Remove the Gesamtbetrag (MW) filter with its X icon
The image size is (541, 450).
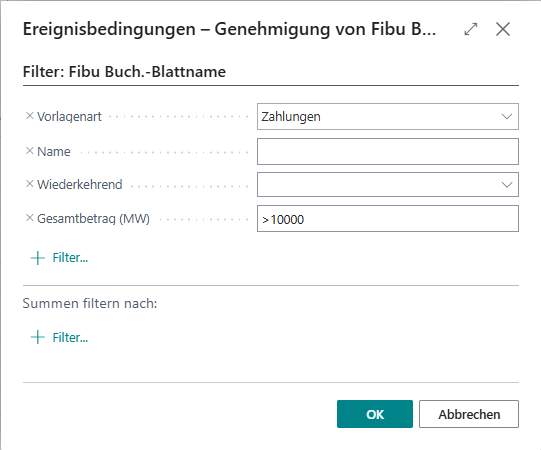[30, 218]
